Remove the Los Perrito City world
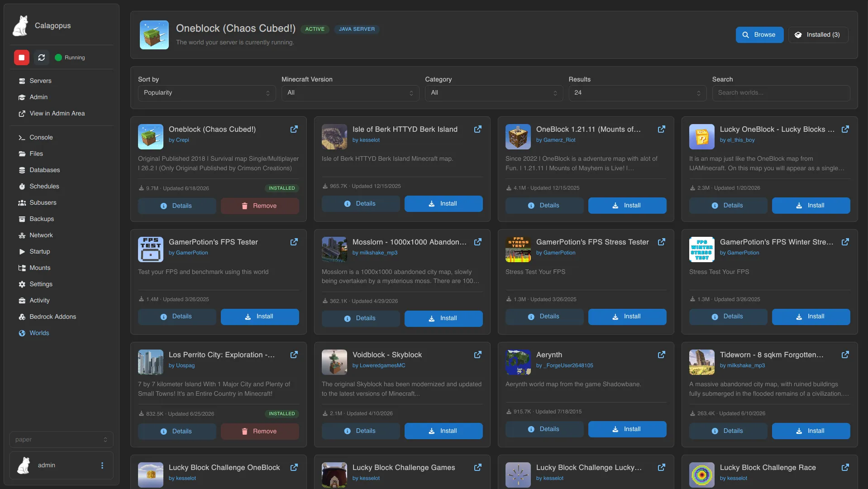Screen dimensions: 868x489 pyautogui.click(x=260, y=431)
